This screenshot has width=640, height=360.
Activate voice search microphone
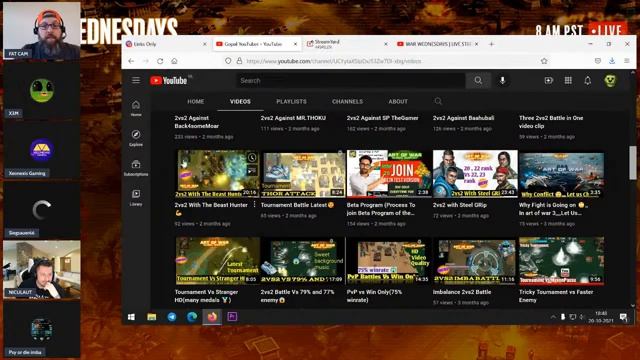(502, 80)
